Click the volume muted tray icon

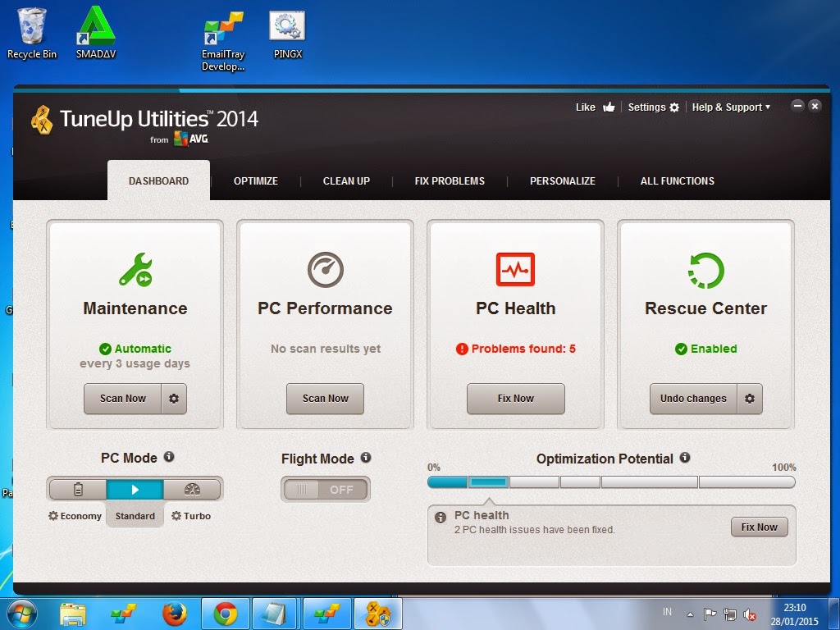point(750,614)
